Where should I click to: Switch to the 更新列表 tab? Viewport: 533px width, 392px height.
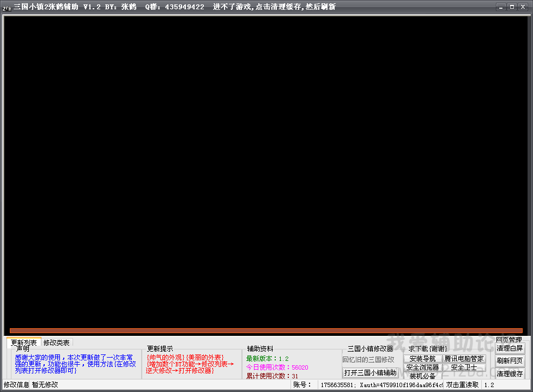pyautogui.click(x=24, y=342)
